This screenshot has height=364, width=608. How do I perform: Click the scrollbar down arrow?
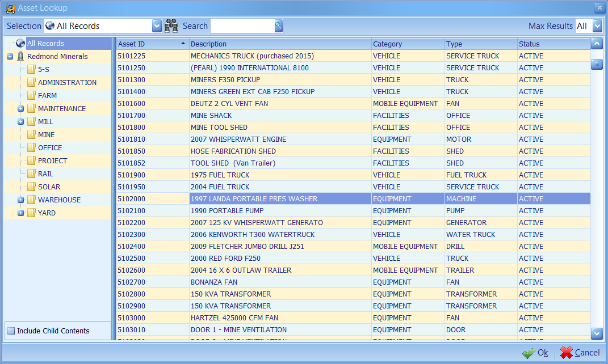coord(597,334)
